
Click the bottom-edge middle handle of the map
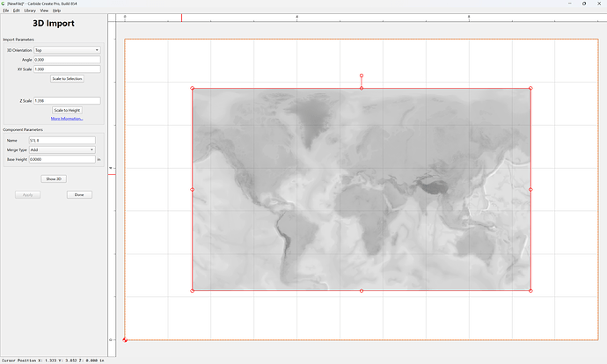362,290
